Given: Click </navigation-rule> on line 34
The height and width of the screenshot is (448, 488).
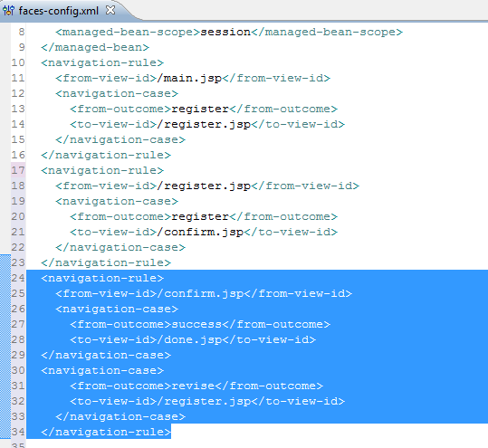Looking at the screenshot, I should point(106,432).
